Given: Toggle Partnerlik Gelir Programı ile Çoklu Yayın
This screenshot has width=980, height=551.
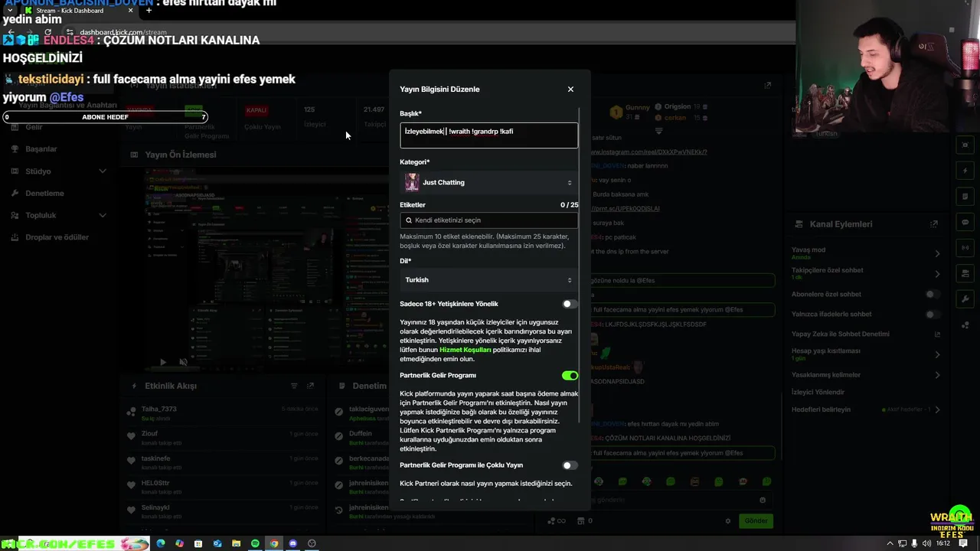Looking at the screenshot, I should tap(570, 465).
